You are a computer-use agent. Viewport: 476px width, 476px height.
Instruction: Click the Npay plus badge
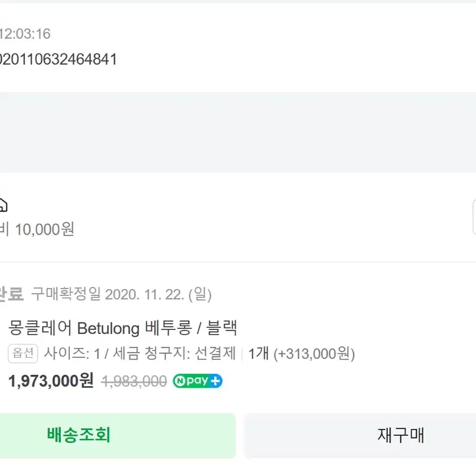point(198,381)
